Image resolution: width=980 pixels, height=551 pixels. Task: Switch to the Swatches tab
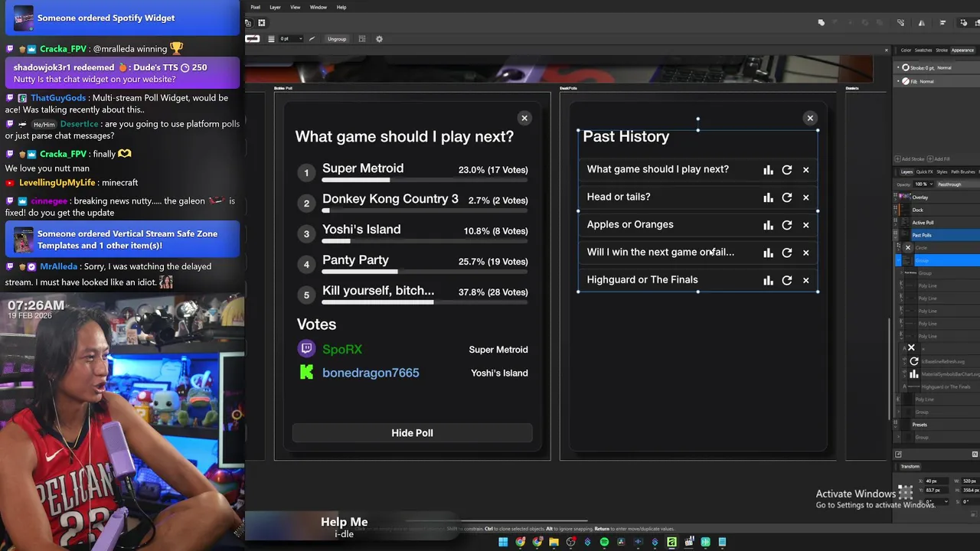[x=923, y=51]
